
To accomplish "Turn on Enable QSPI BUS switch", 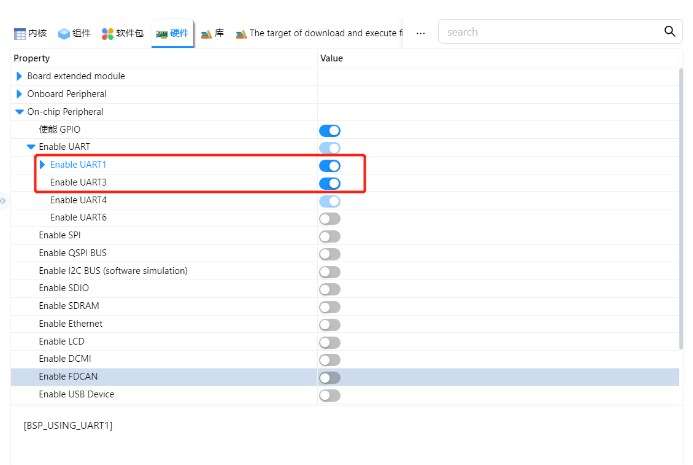I will (330, 254).
